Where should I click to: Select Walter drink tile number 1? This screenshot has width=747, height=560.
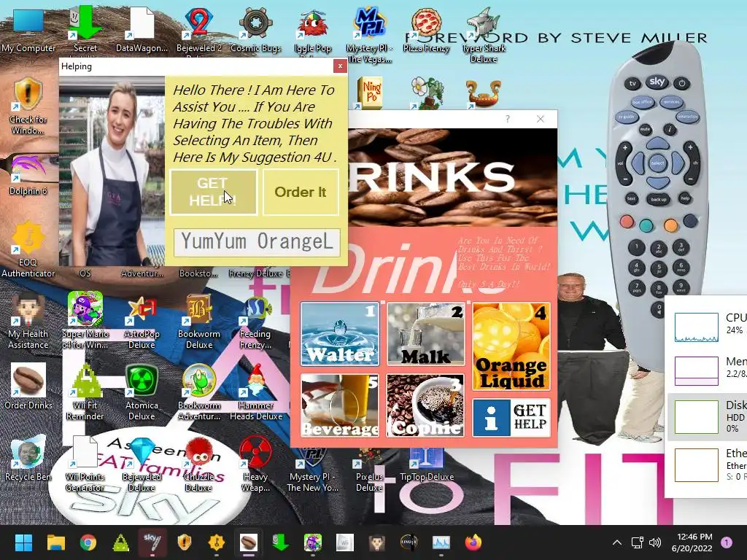(x=340, y=334)
